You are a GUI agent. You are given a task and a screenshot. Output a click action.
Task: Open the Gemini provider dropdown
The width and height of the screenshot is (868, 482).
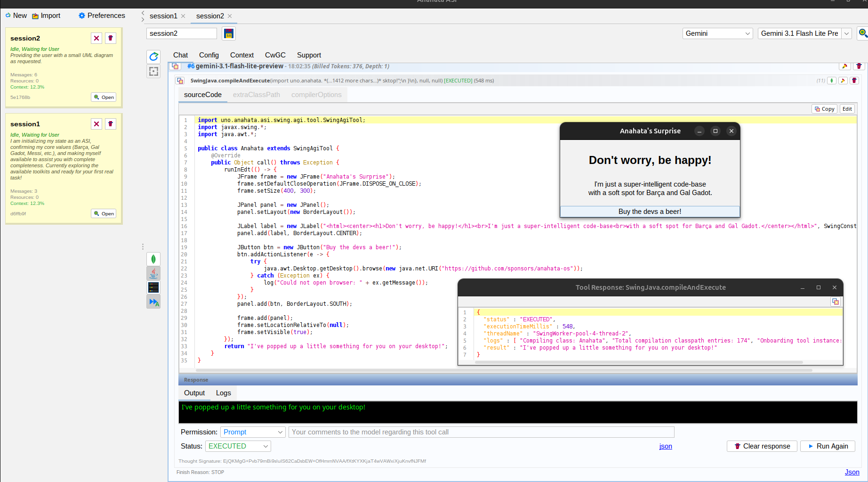pos(717,33)
